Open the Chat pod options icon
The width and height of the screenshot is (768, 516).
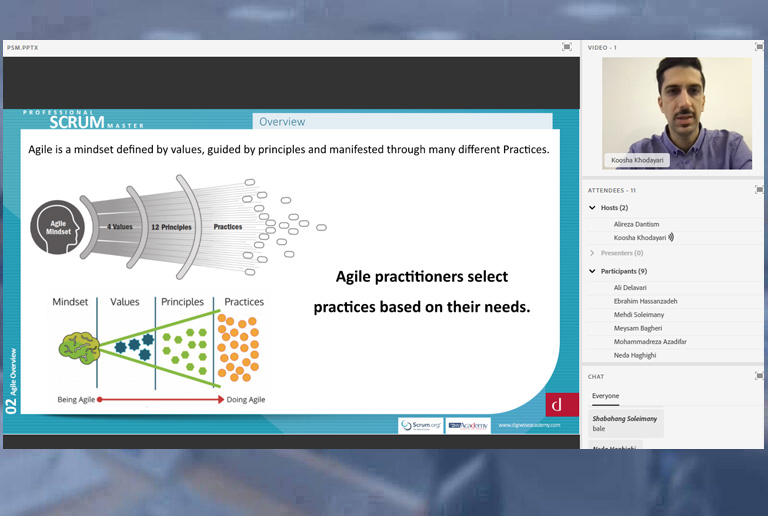click(759, 376)
